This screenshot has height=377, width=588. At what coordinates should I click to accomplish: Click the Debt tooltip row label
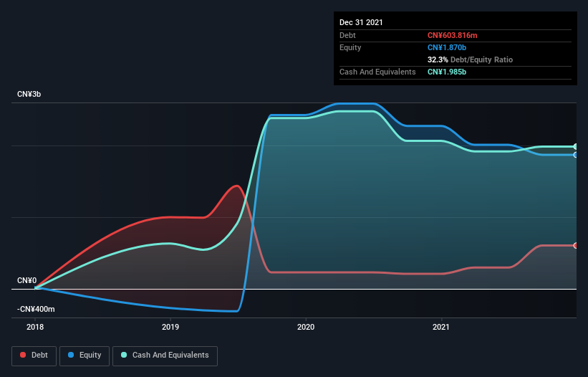(x=347, y=35)
